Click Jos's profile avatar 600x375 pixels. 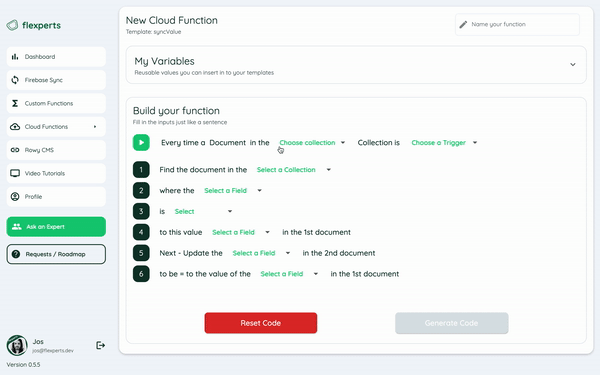click(17, 346)
